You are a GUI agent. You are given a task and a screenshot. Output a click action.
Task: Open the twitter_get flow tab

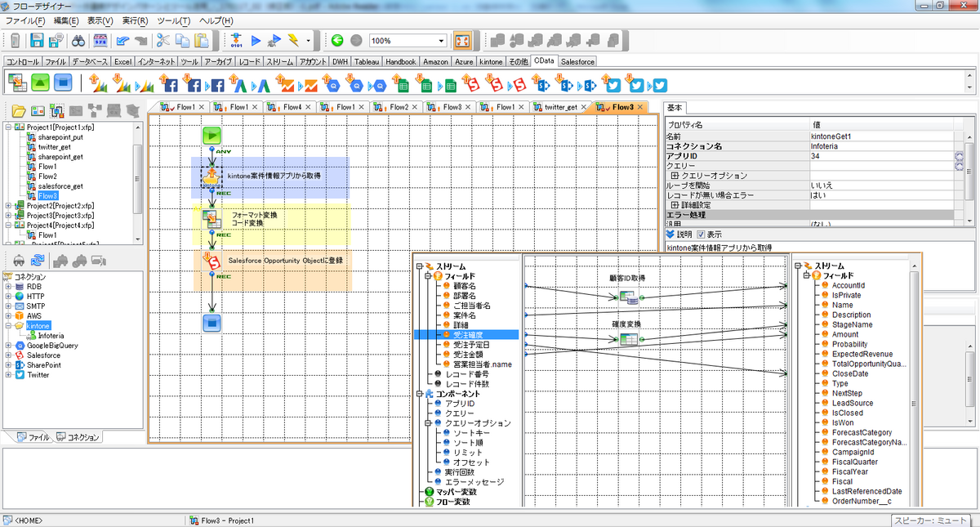(x=560, y=107)
